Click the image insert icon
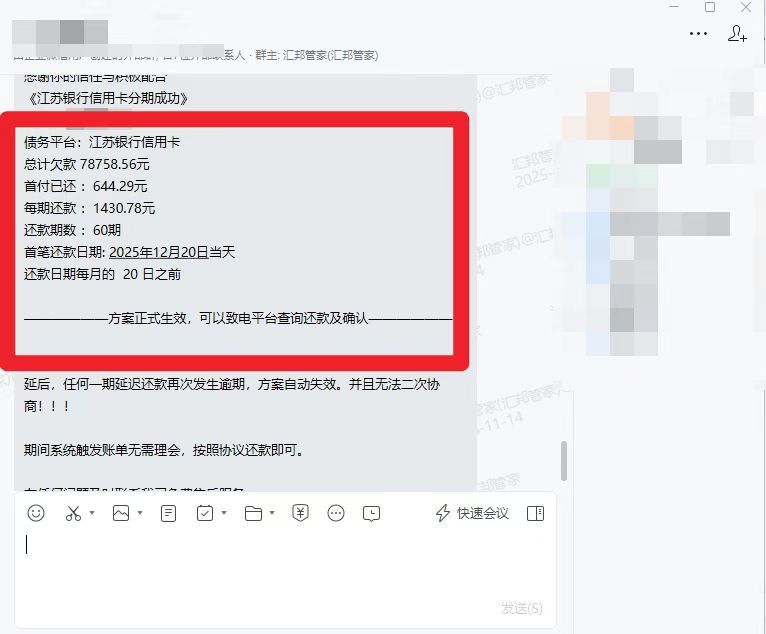The width and height of the screenshot is (766, 634). [x=121, y=513]
